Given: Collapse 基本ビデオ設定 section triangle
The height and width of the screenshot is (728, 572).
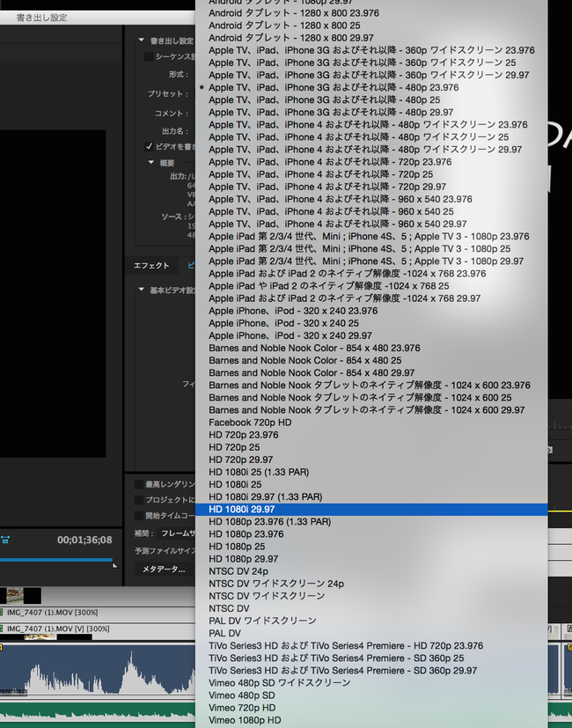Looking at the screenshot, I should (142, 290).
